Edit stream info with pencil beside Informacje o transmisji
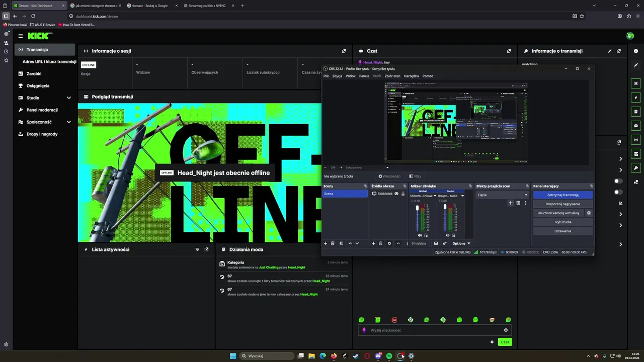This screenshot has width=644, height=362. click(x=610, y=51)
